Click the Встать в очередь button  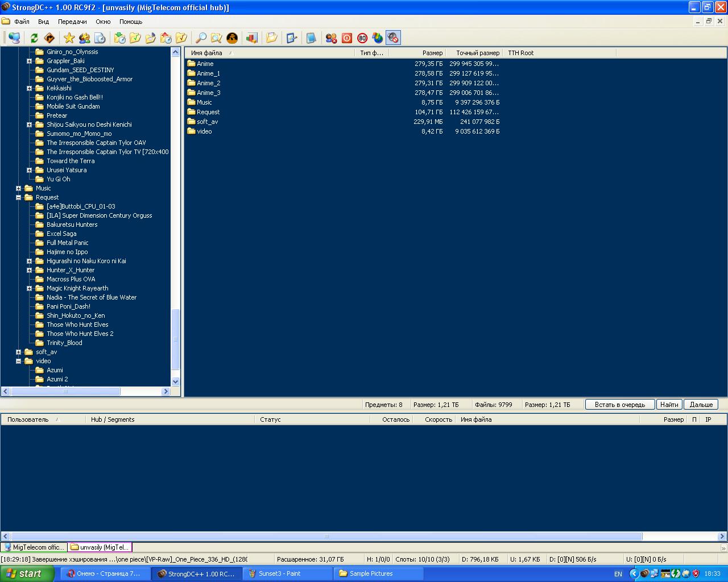(x=619, y=405)
